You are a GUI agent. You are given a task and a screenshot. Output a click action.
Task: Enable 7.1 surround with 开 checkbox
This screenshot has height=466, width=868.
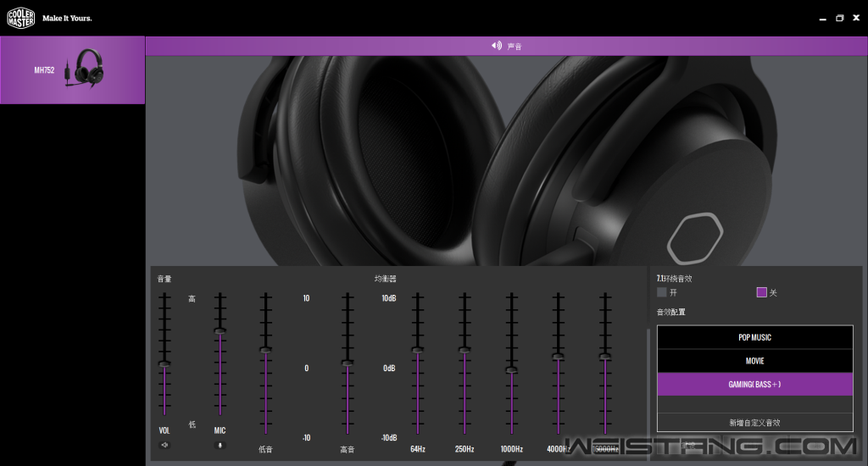click(661, 292)
